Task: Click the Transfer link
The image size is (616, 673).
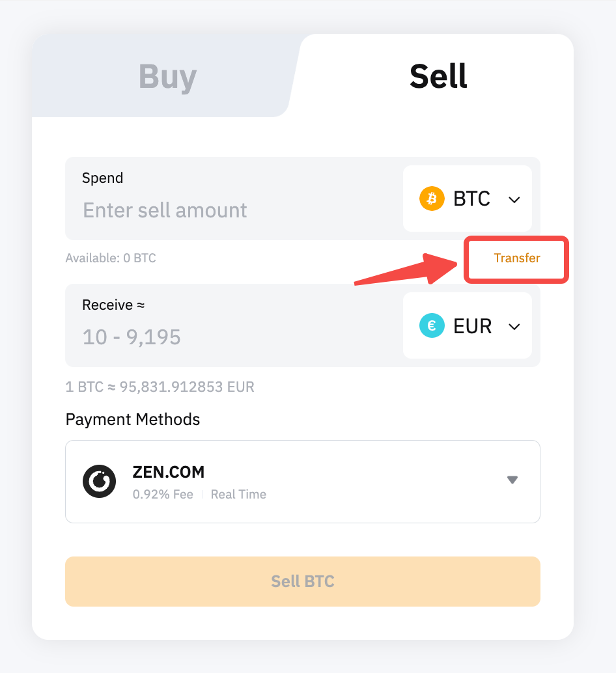Action: tap(517, 258)
